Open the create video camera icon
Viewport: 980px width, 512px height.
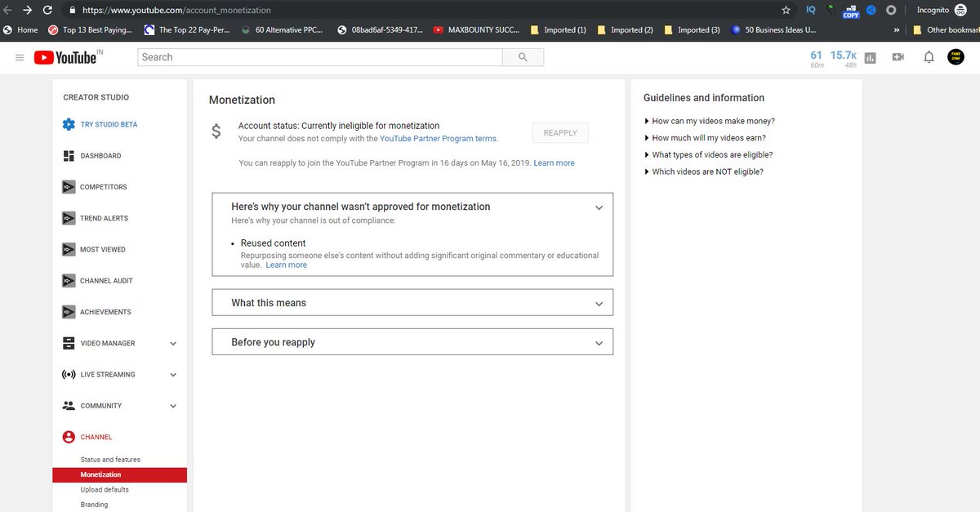(x=898, y=57)
